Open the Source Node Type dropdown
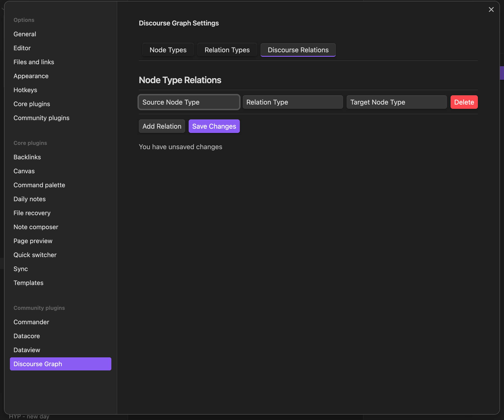Image resolution: width=504 pixels, height=420 pixels. click(x=189, y=102)
